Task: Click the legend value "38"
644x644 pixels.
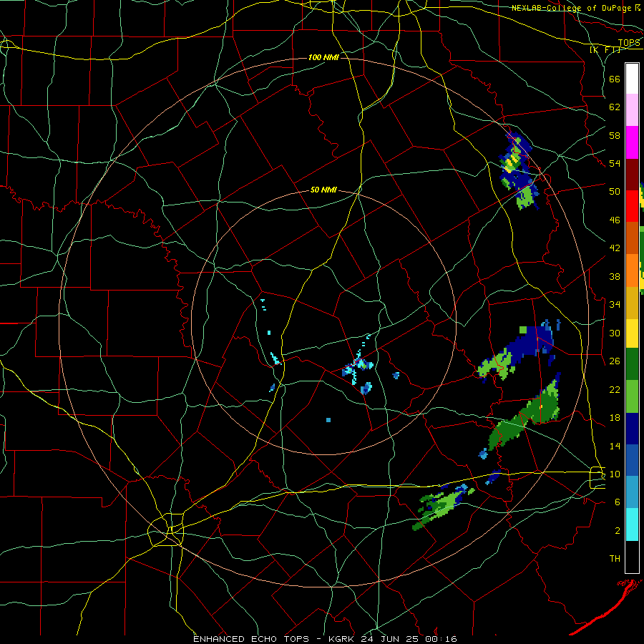Action: [615, 276]
